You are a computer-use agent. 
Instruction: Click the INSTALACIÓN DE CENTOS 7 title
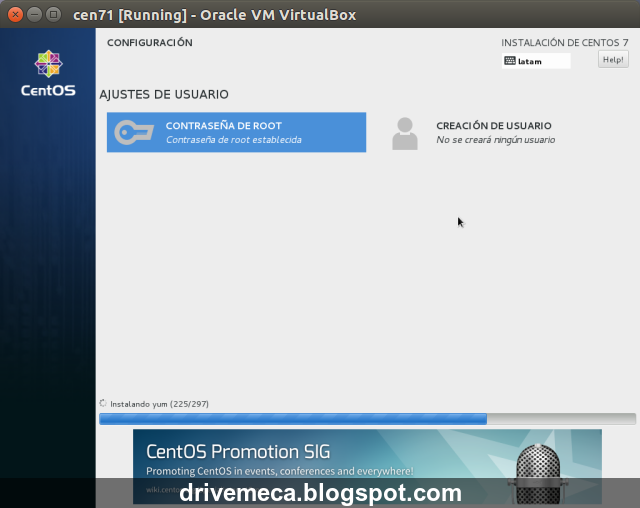(x=565, y=43)
